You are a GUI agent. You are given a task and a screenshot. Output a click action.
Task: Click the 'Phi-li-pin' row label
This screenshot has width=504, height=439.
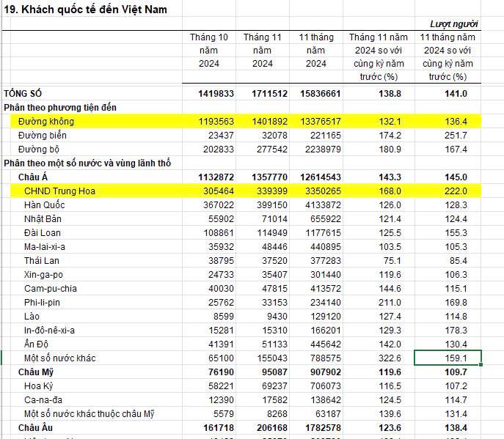point(42,303)
